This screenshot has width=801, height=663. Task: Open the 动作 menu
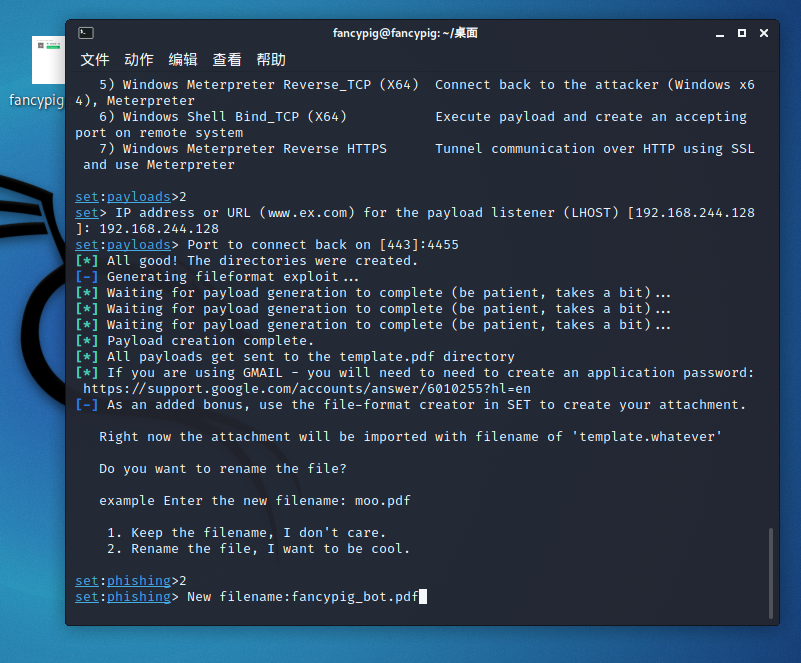pos(139,60)
